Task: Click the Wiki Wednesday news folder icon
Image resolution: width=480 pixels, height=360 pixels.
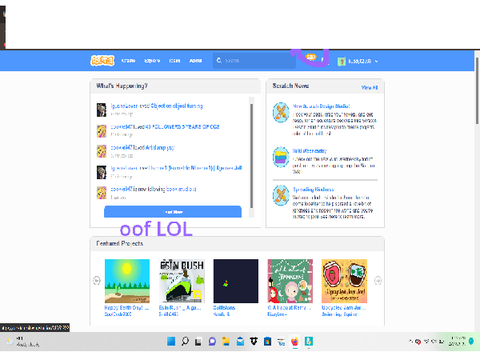Action: (x=281, y=157)
